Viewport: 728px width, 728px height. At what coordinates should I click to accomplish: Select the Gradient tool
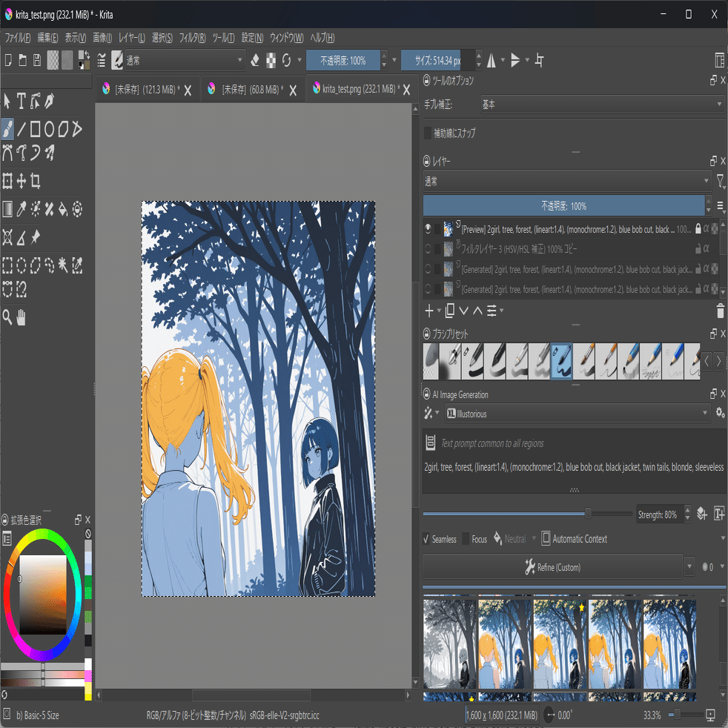click(x=7, y=209)
